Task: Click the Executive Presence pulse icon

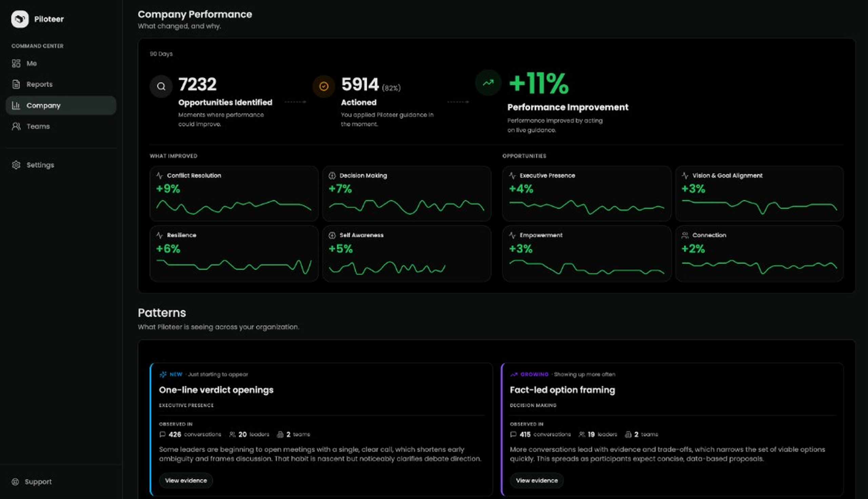Action: point(512,175)
